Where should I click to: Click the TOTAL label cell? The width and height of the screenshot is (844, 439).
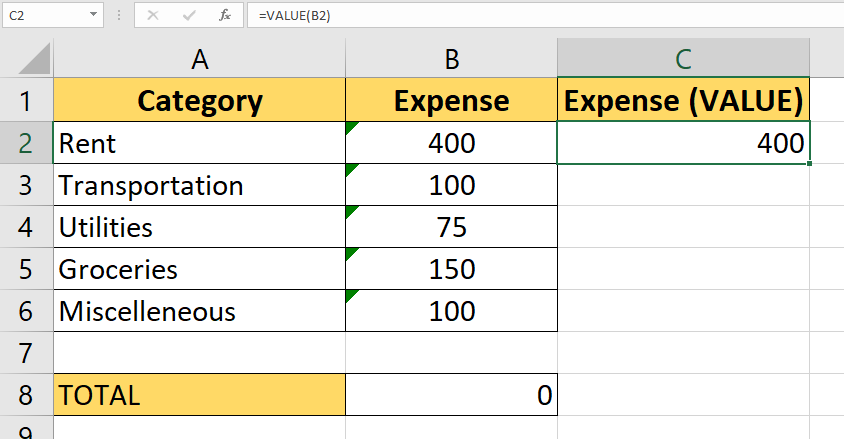[200, 395]
